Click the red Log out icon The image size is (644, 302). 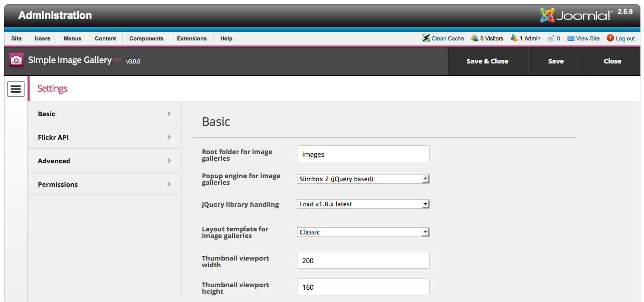point(610,38)
